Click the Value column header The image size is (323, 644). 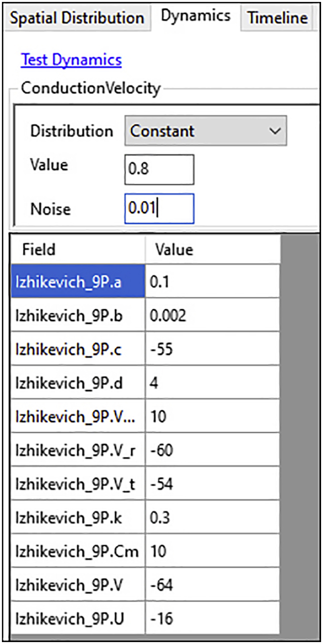pos(212,250)
